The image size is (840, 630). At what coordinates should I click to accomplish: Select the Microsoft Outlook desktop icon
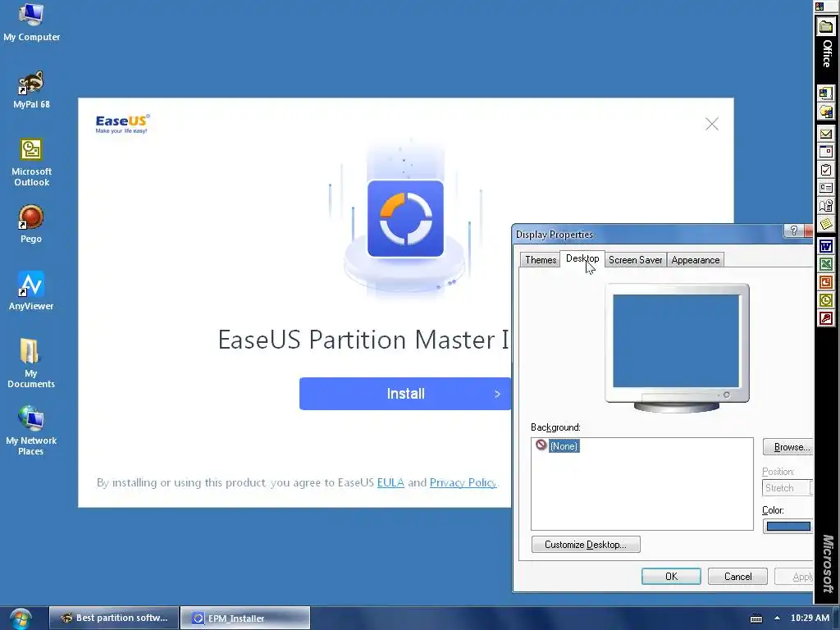coord(31,162)
